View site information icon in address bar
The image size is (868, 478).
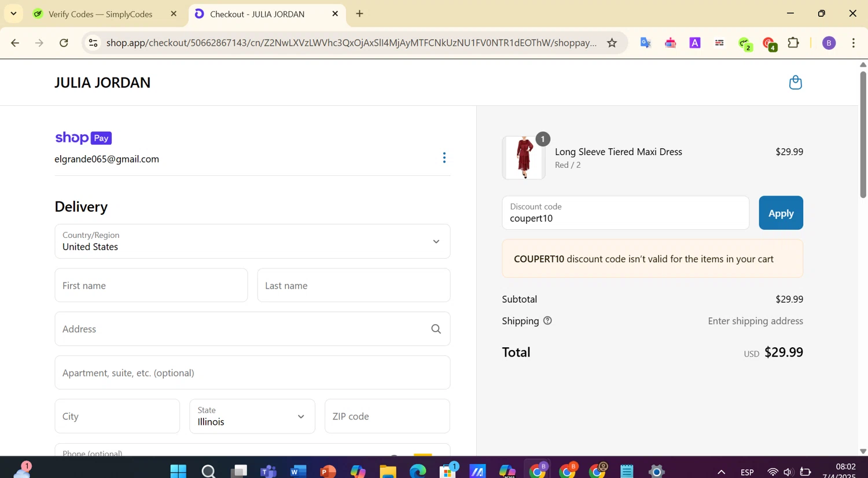click(x=93, y=43)
